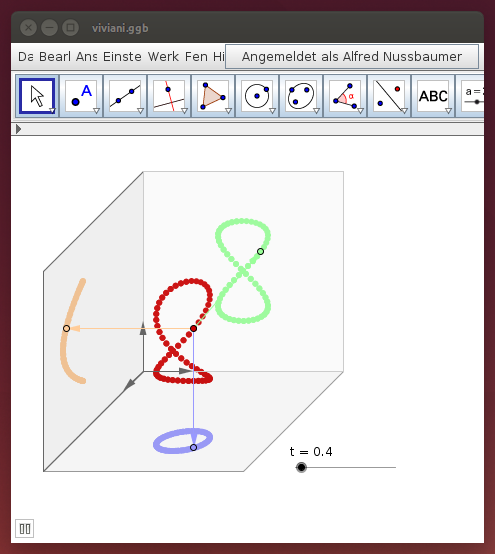The width and height of the screenshot is (495, 554).
Task: Pick the Polygon tool
Action: [x=213, y=96]
